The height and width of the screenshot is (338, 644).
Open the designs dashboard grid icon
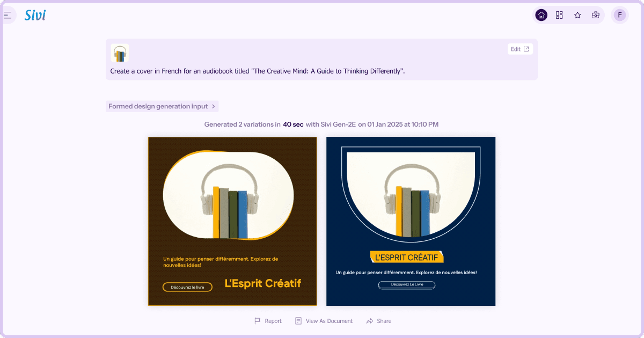pyautogui.click(x=559, y=14)
